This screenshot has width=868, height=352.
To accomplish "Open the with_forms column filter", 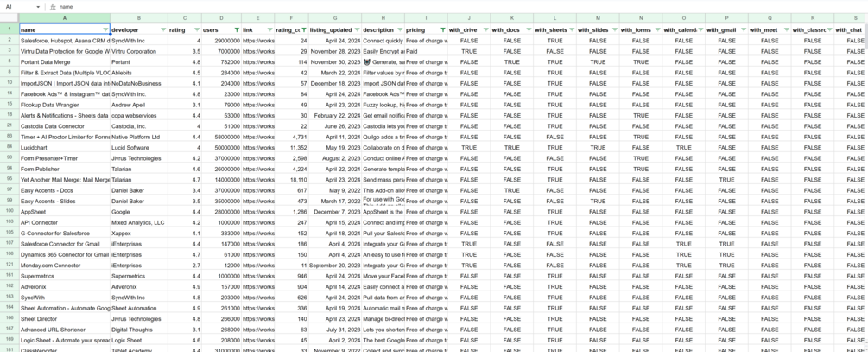I will 657,29.
